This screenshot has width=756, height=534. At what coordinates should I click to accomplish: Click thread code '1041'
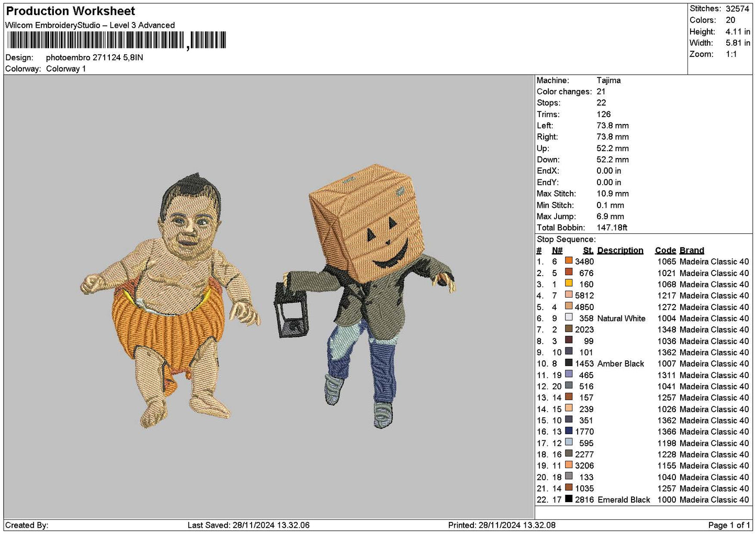click(667, 387)
